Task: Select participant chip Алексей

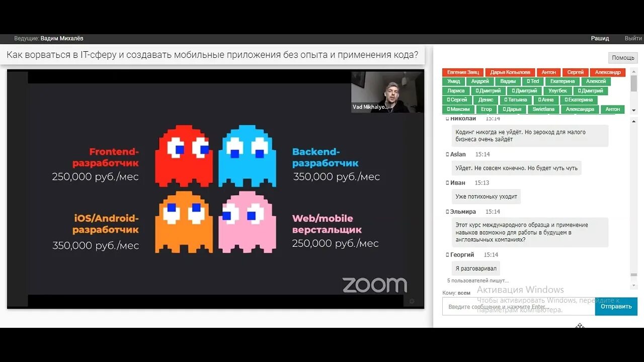Action: (x=596, y=81)
